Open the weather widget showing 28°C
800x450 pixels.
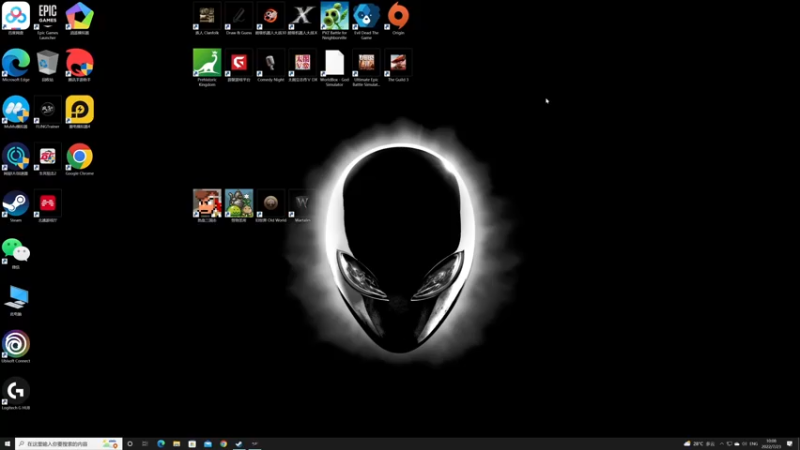(x=699, y=444)
